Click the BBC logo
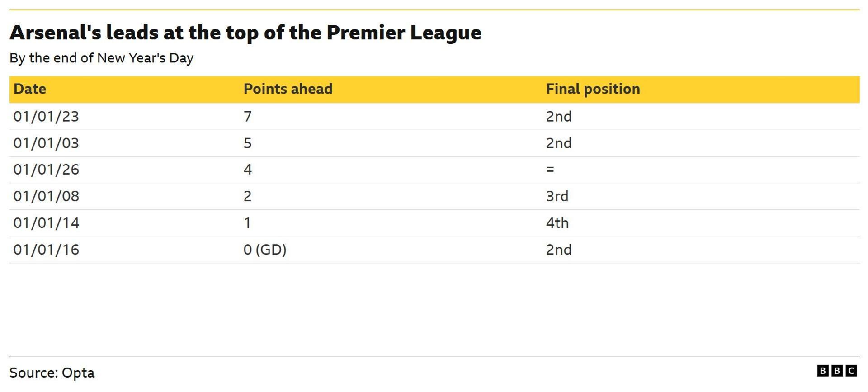This screenshot has width=868, height=392. (836, 371)
